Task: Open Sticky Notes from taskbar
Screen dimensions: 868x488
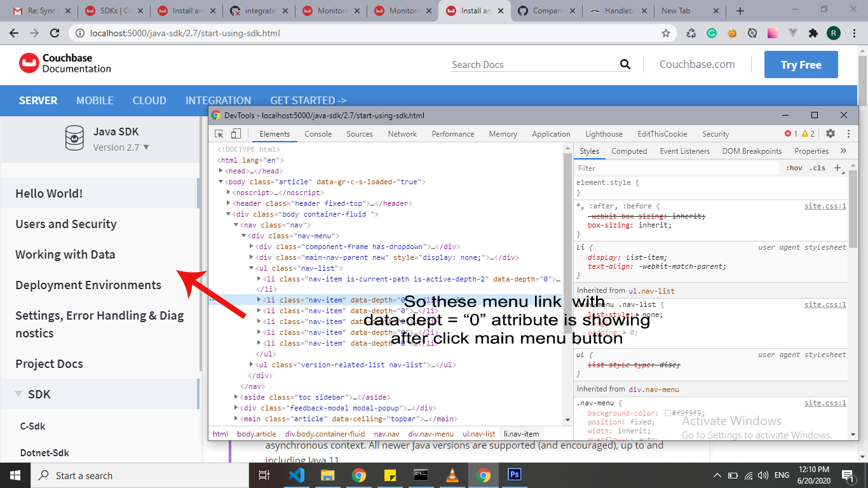Action: (x=390, y=475)
